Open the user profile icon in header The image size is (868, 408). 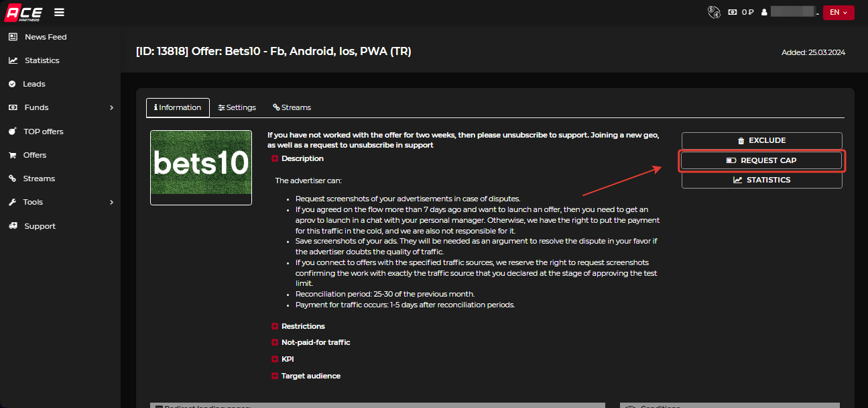[x=764, y=12]
